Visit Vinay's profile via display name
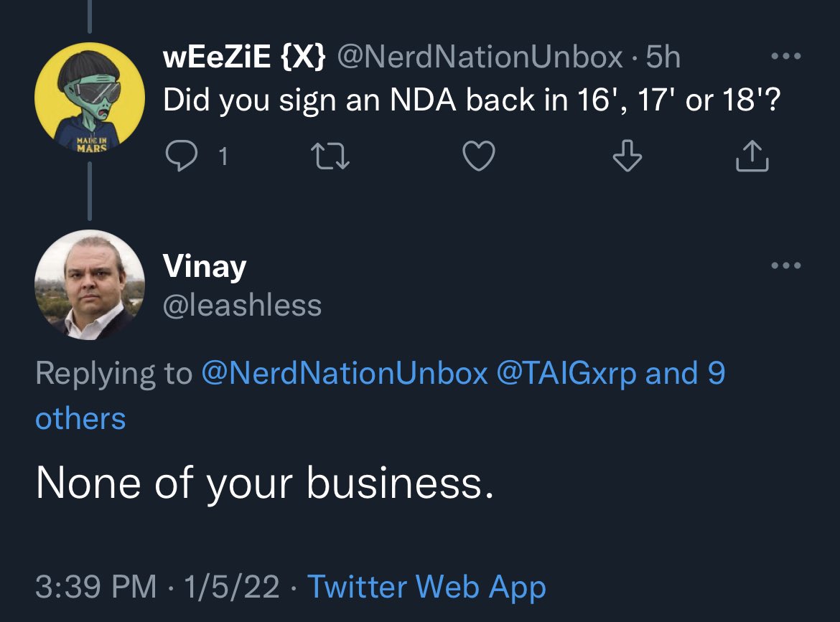 click(x=205, y=267)
